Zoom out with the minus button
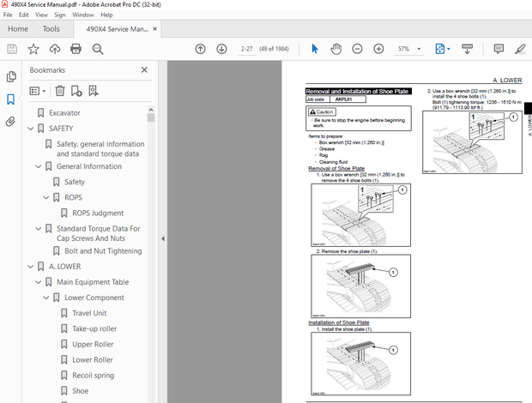This screenshot has height=403, width=532. point(357,49)
